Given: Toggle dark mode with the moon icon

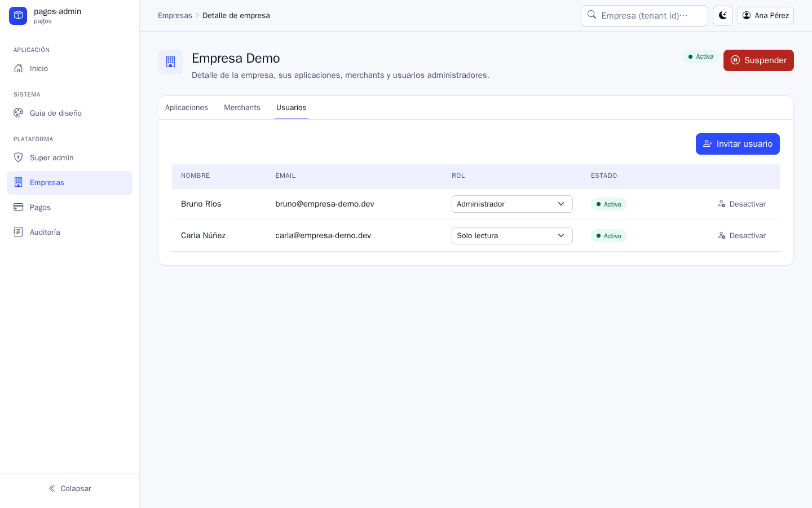Looking at the screenshot, I should (x=723, y=16).
